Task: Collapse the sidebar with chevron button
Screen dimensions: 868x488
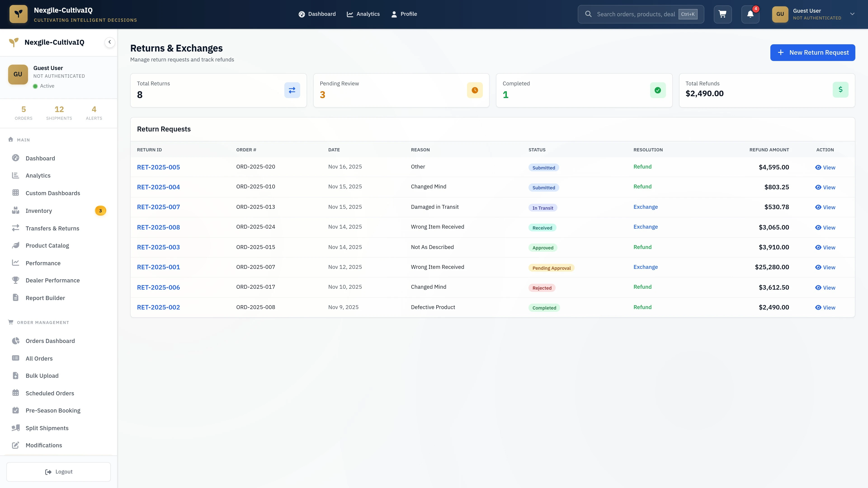Action: 109,42
